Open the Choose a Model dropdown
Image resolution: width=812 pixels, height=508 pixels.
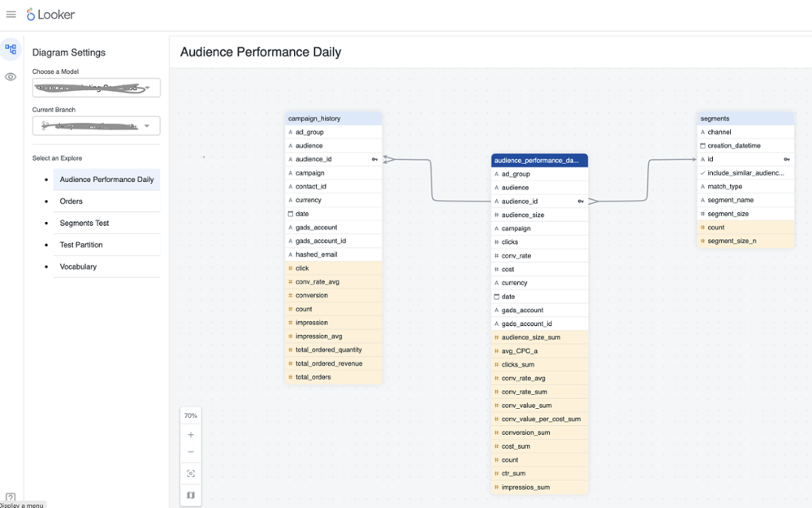tap(95, 87)
